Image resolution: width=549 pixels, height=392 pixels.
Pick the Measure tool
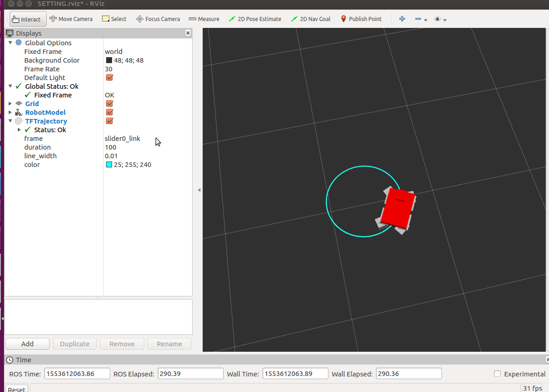click(x=204, y=19)
